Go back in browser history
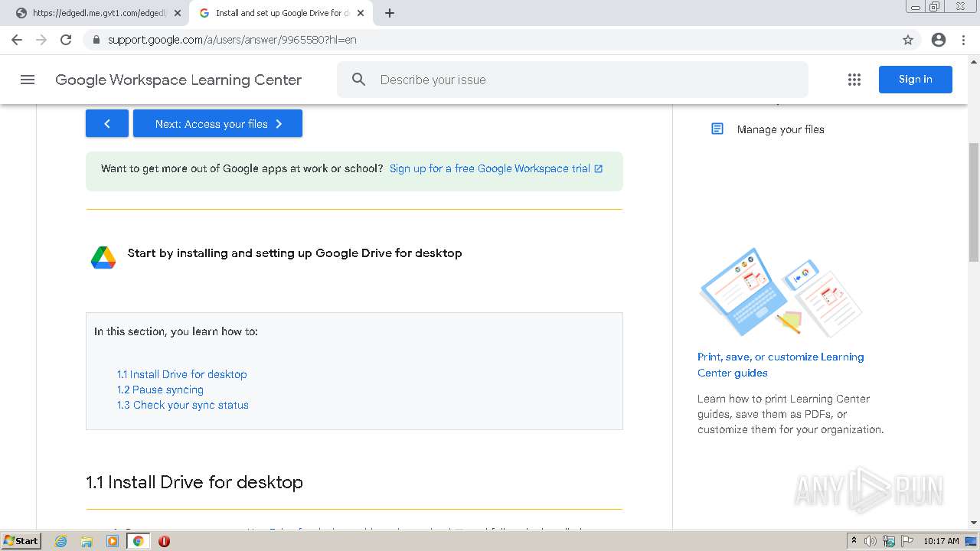 pos(17,40)
